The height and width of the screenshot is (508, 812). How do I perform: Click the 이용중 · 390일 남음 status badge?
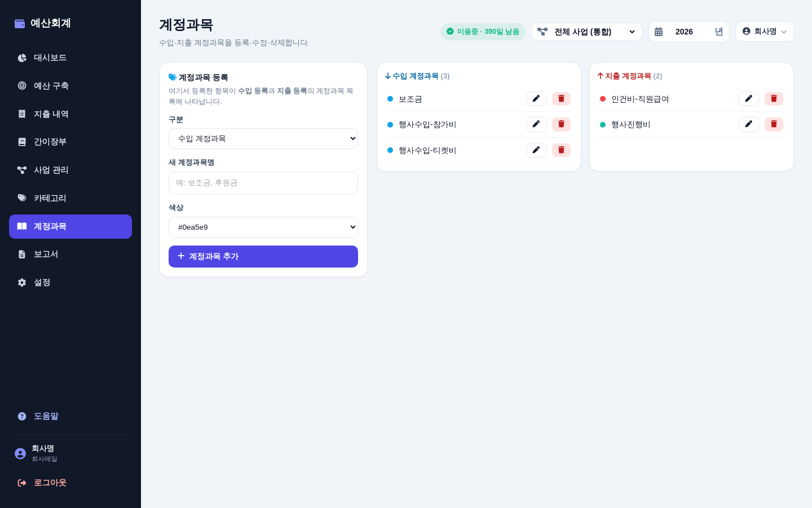[483, 32]
